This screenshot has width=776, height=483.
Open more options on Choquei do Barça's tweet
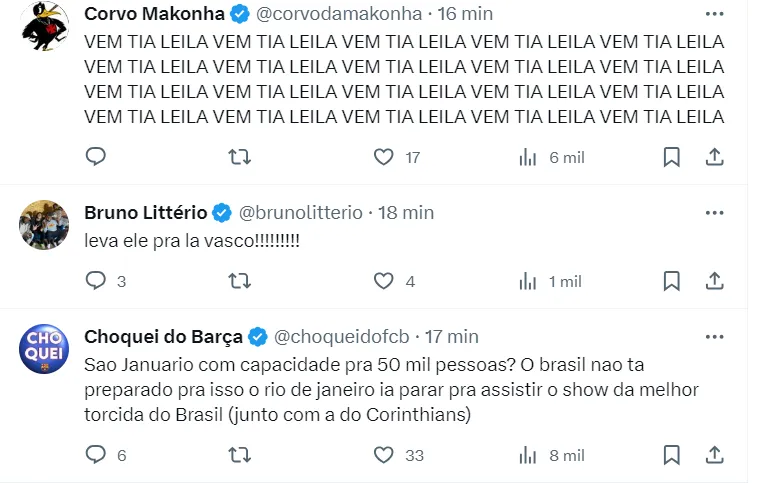point(714,336)
